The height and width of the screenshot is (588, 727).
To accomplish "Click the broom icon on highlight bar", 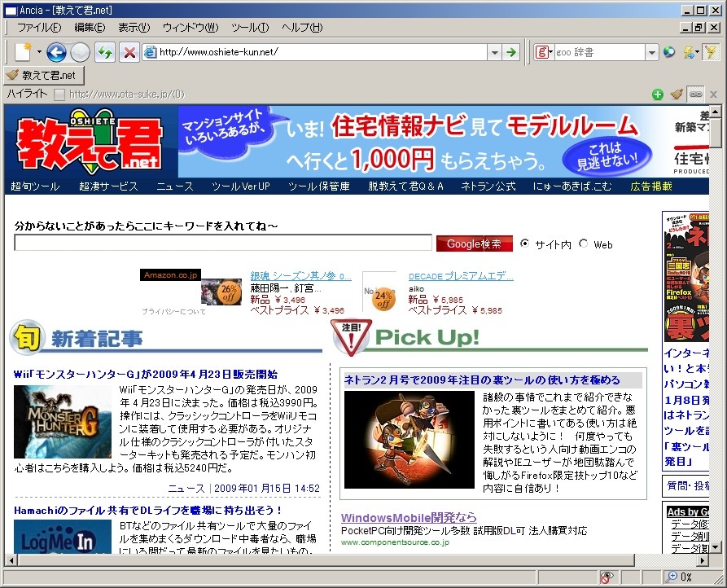I will [x=677, y=94].
